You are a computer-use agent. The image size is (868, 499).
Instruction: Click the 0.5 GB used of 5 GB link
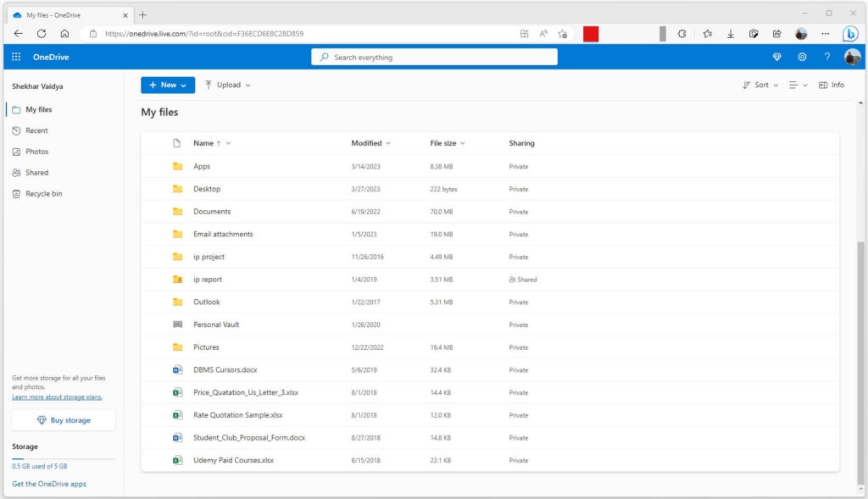[39, 466]
